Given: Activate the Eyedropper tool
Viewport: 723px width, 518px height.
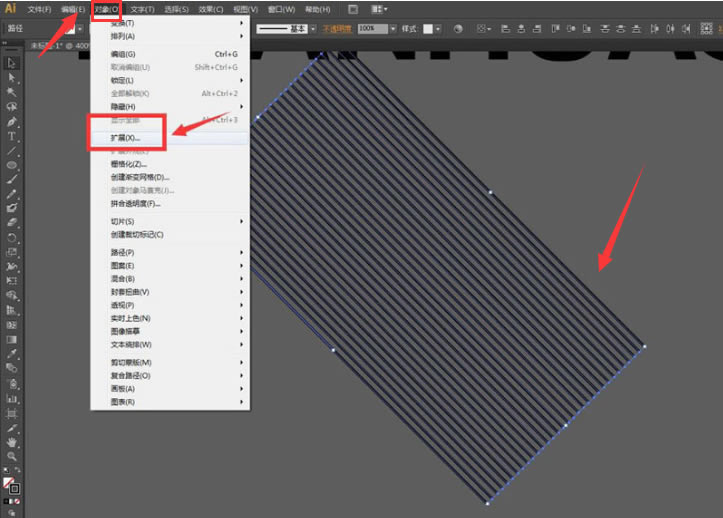Looking at the screenshot, I should 12,354.
